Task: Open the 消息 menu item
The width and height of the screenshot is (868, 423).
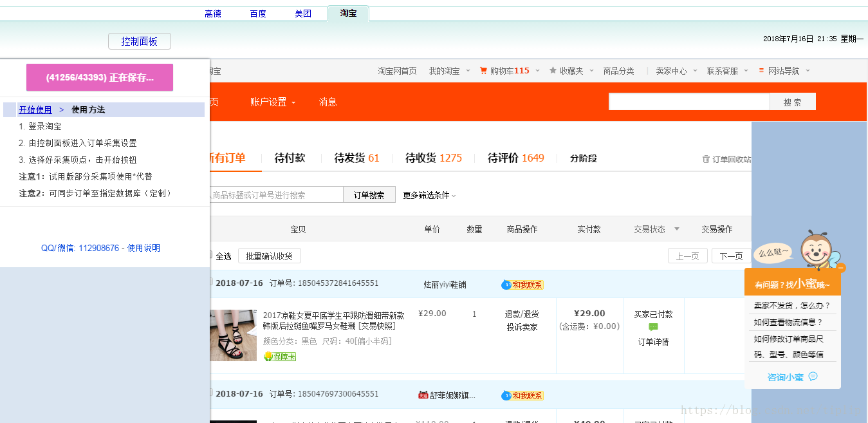Action: point(328,102)
